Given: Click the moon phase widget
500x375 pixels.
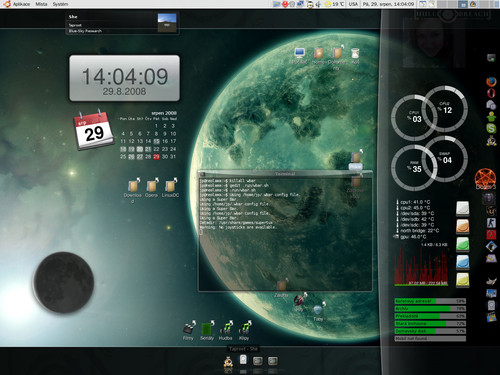Looking at the screenshot, I should [x=64, y=282].
